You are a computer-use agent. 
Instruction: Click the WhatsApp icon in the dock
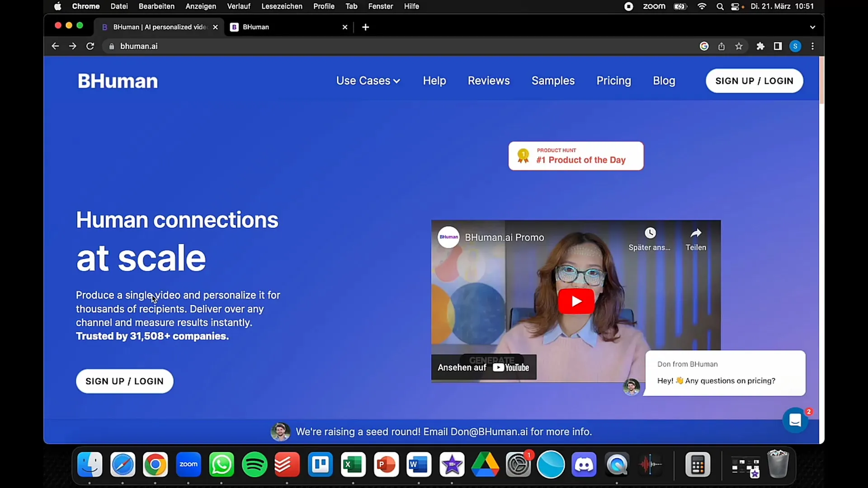tap(221, 464)
